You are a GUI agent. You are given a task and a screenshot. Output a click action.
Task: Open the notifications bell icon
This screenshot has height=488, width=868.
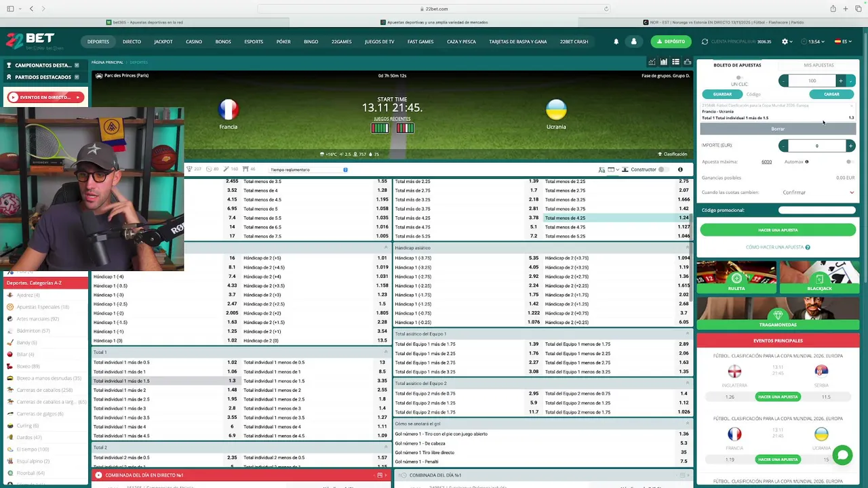(616, 41)
